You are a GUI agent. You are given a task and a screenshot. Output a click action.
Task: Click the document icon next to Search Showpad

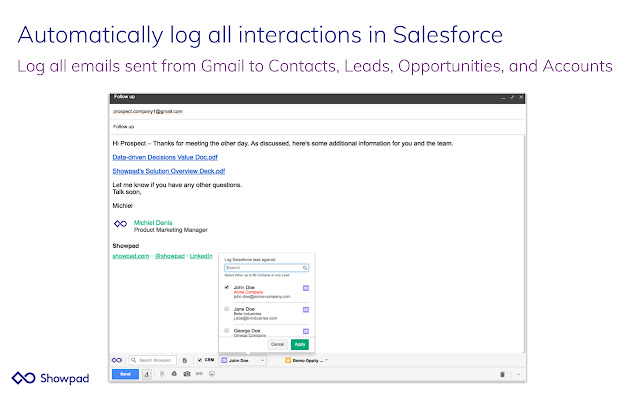pyautogui.click(x=185, y=359)
